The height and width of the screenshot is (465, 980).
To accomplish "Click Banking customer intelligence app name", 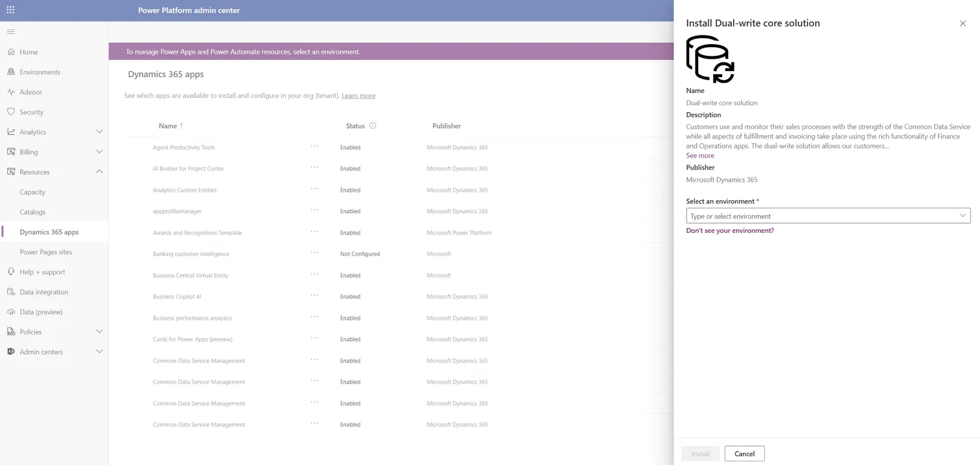I will [x=191, y=254].
